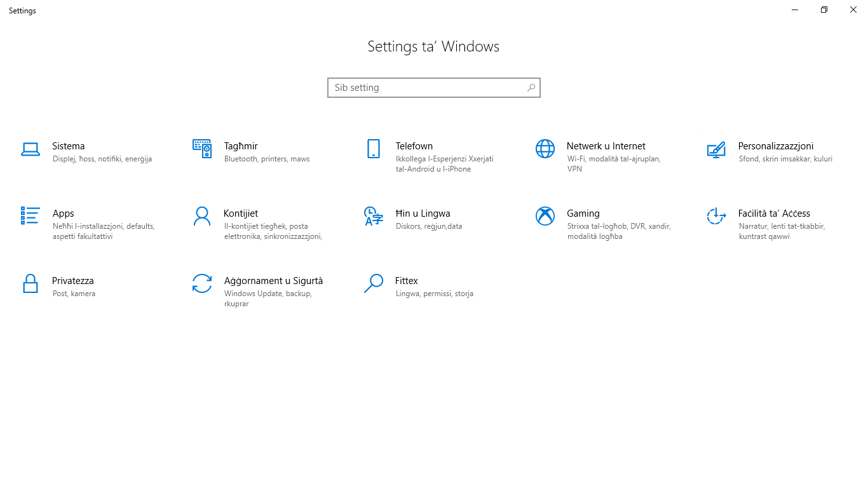This screenshot has height=488, width=868.
Task: Open the Apps list icon
Action: [31, 215]
